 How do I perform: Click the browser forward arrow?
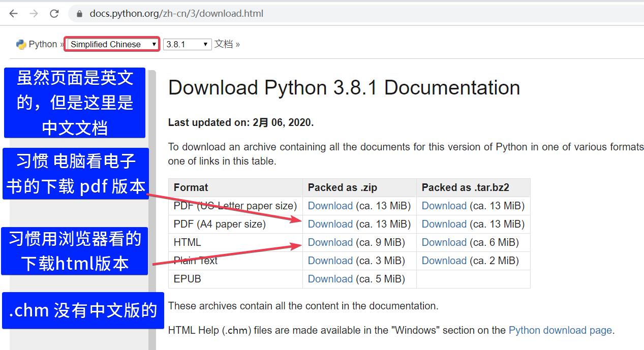pyautogui.click(x=34, y=14)
